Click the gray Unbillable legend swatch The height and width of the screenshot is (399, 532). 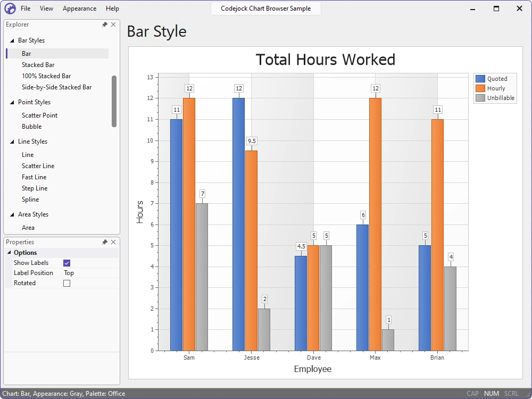pyautogui.click(x=480, y=98)
